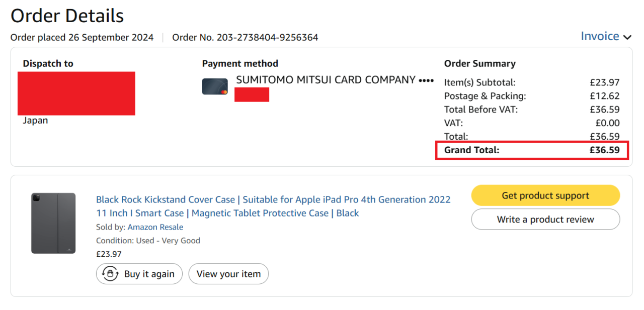The image size is (644, 310).
Task: Click the Order Summary heading
Action: coord(479,64)
